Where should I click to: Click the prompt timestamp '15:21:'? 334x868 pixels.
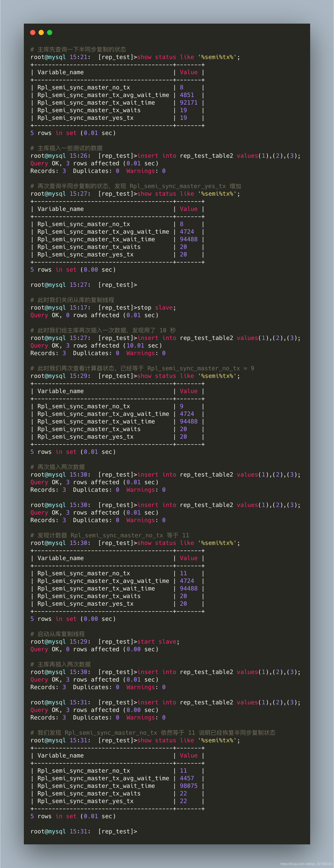tap(80, 57)
